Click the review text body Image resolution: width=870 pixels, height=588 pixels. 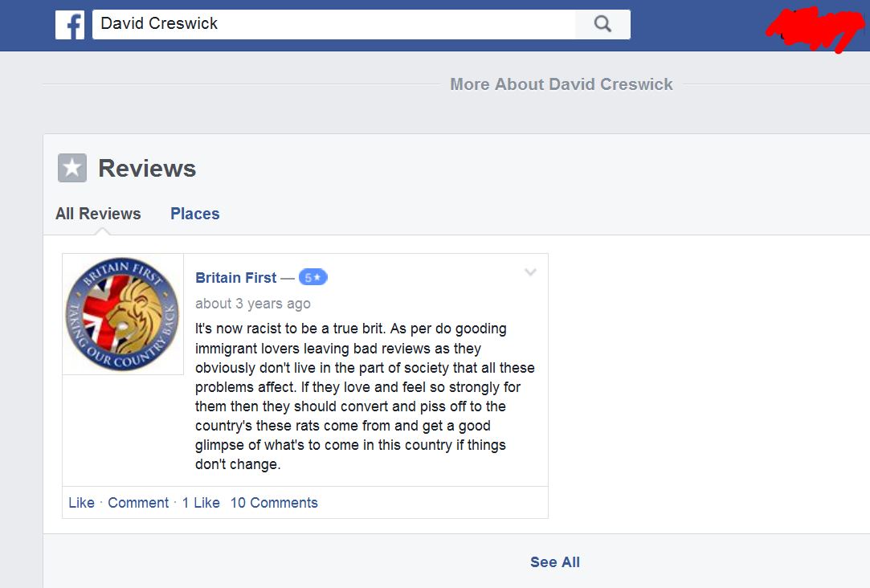364,396
